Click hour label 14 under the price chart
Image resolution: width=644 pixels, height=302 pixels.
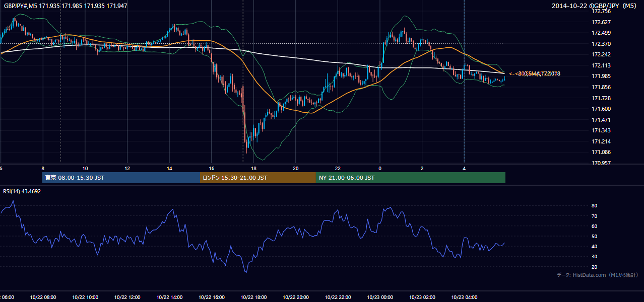[169, 169]
